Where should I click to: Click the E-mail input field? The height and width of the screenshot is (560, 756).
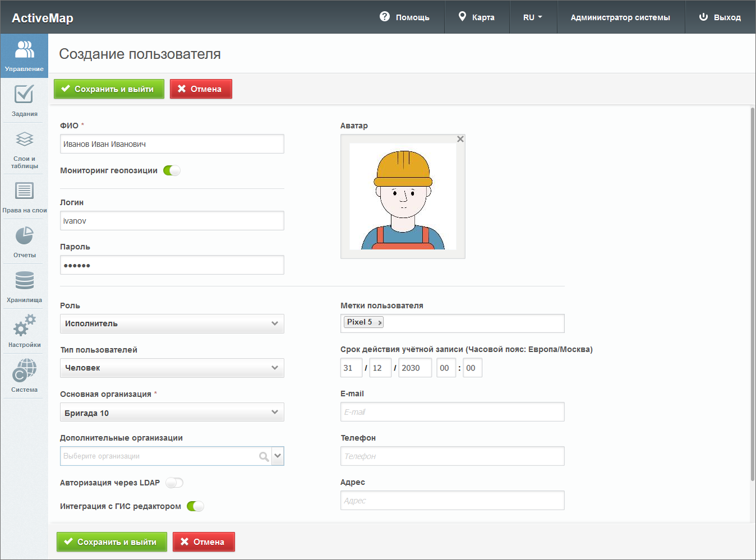(x=452, y=412)
